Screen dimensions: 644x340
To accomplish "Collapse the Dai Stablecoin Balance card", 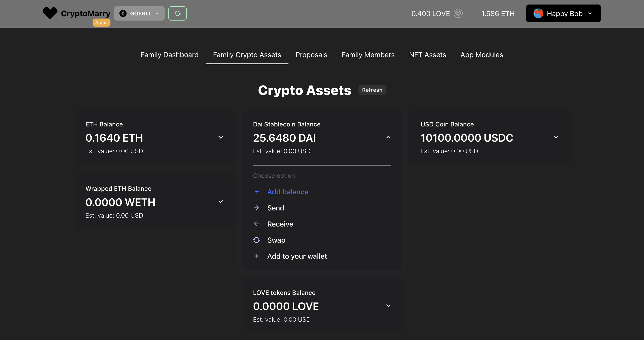I will click(x=388, y=137).
